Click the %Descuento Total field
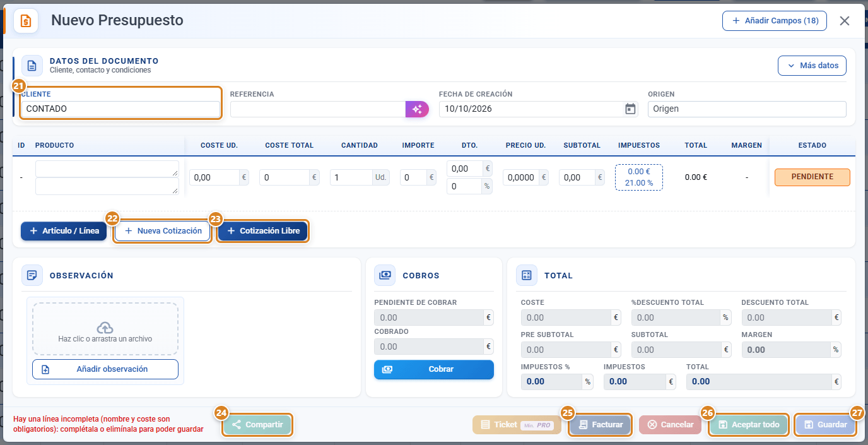This screenshot has height=445, width=868. 676,317
